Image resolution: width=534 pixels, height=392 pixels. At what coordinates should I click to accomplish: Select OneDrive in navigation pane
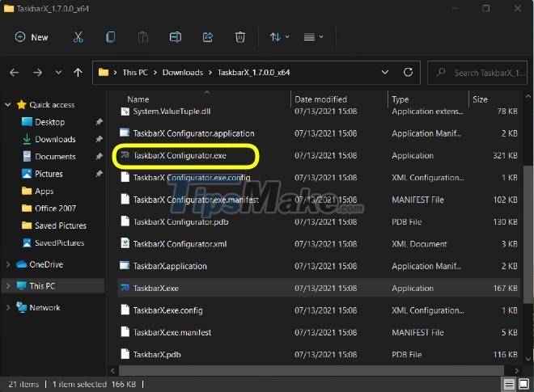[x=46, y=264]
